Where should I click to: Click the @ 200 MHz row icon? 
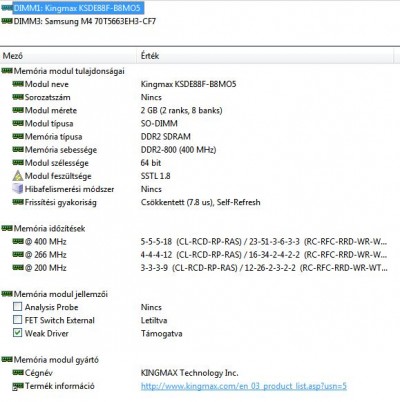pos(18,267)
